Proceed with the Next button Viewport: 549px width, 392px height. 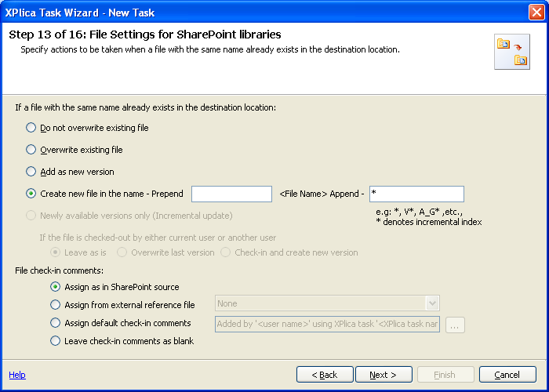[384, 375]
